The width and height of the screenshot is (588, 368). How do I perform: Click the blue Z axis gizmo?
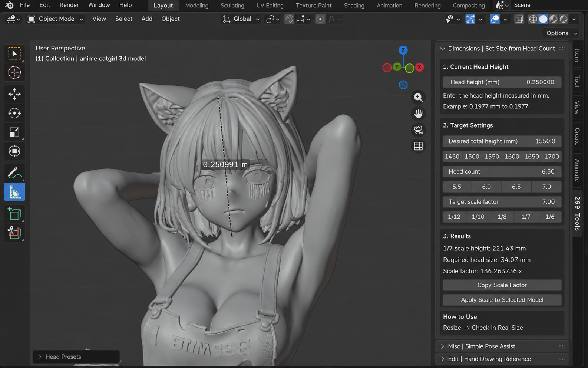[403, 50]
